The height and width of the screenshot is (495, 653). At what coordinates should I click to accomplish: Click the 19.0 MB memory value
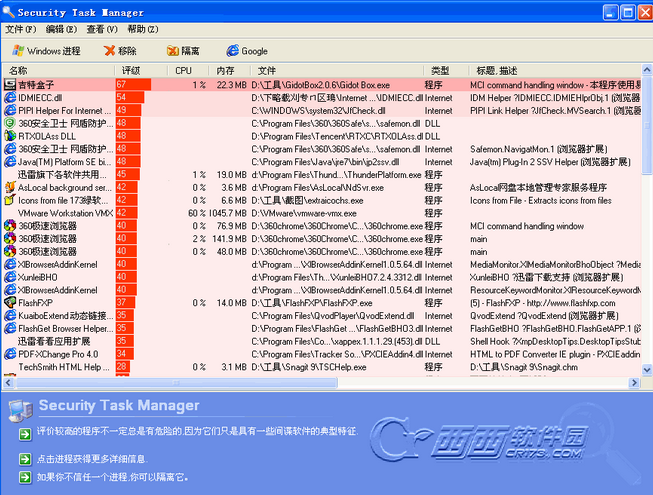[x=232, y=175]
